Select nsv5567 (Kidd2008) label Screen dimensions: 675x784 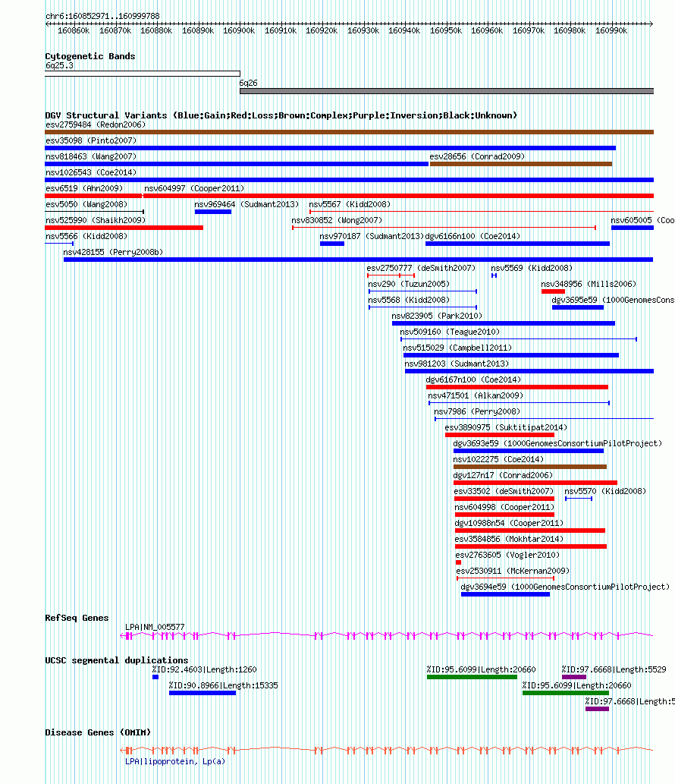(x=350, y=204)
